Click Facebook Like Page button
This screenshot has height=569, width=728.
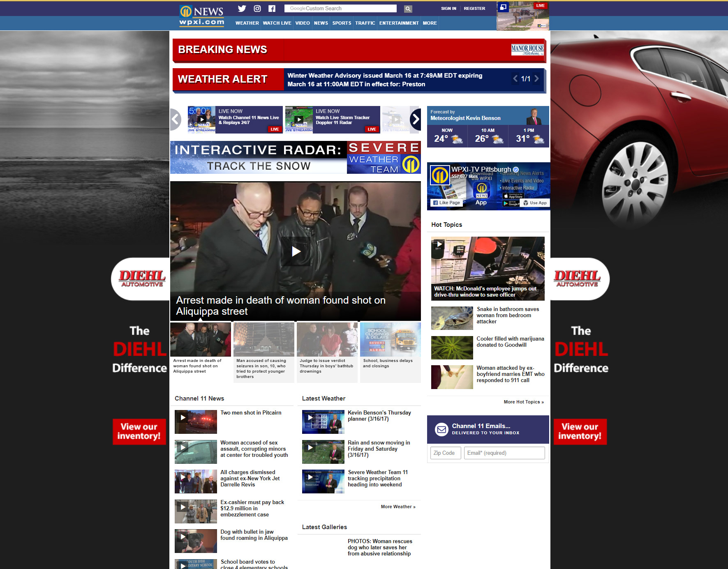(x=446, y=203)
